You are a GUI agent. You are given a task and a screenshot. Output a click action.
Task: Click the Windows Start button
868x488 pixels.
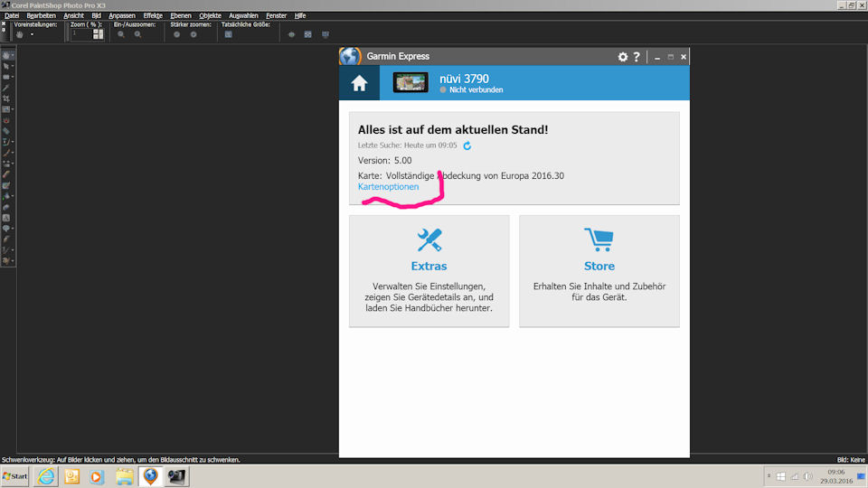(x=15, y=476)
